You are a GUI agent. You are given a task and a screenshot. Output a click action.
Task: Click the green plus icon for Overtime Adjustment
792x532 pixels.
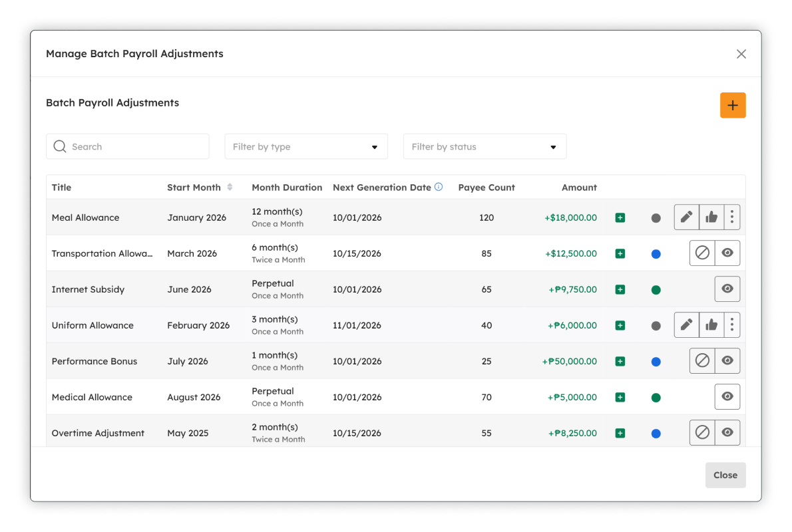620,433
